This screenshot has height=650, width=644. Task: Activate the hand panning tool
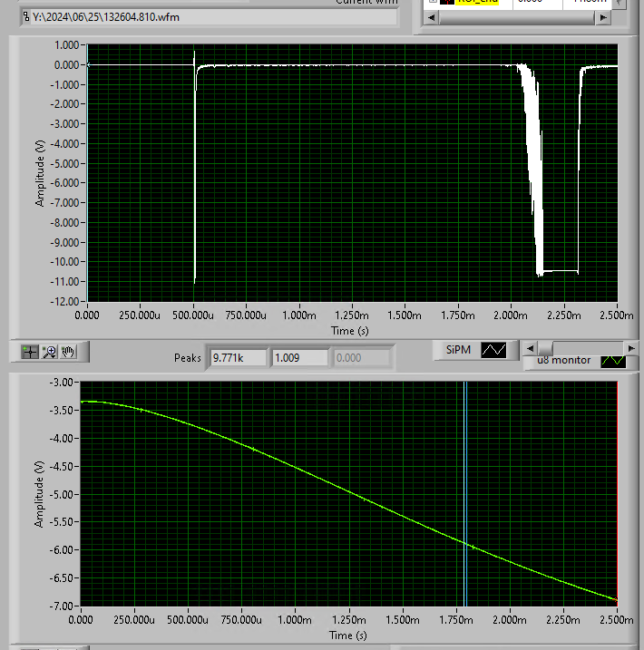click(x=68, y=352)
